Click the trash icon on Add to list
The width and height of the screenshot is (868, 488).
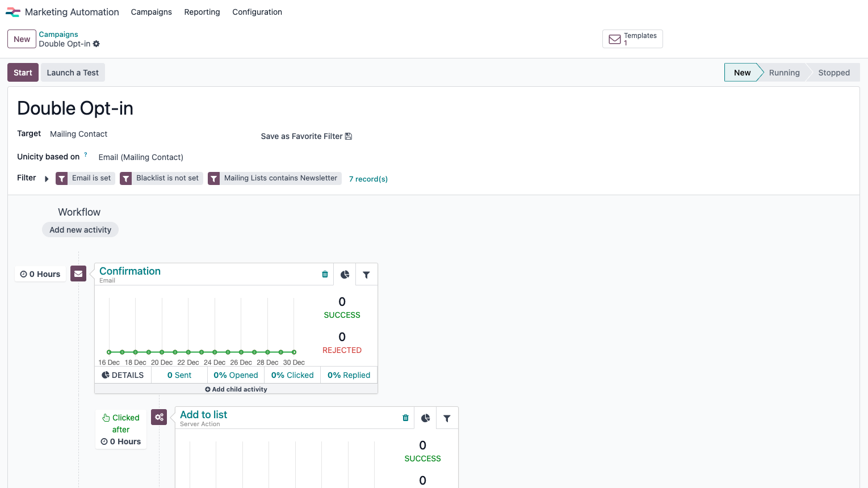pyautogui.click(x=405, y=418)
